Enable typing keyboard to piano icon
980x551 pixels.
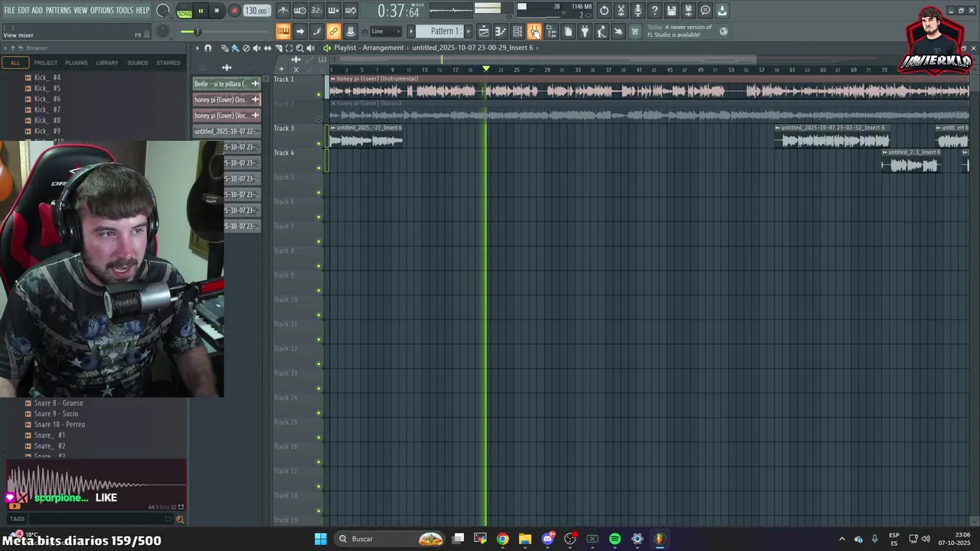point(283,31)
